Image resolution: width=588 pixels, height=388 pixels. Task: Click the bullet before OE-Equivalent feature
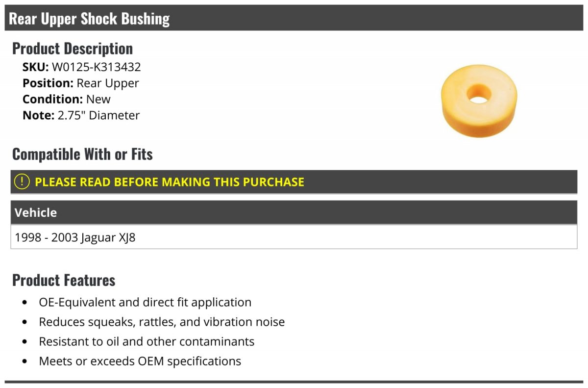[25, 303]
